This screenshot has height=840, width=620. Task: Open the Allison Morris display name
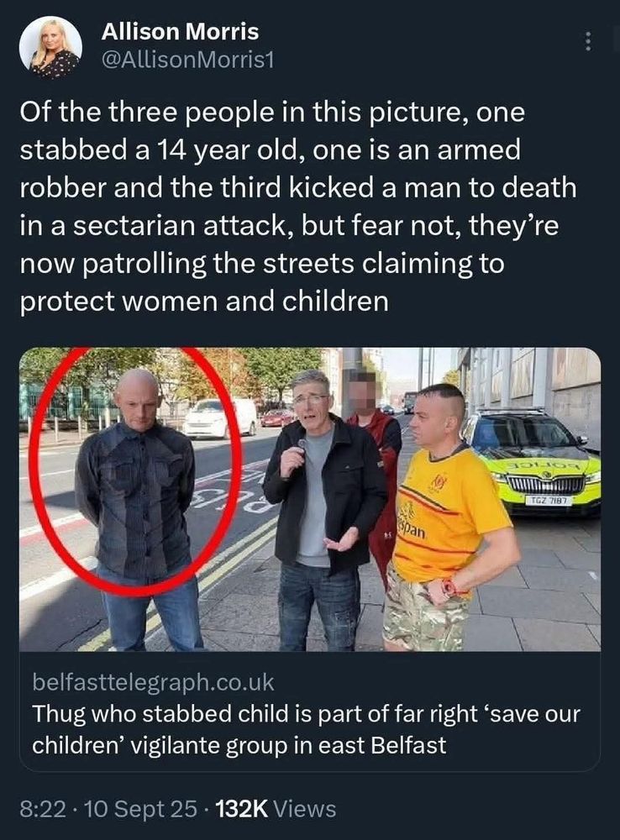click(x=180, y=32)
